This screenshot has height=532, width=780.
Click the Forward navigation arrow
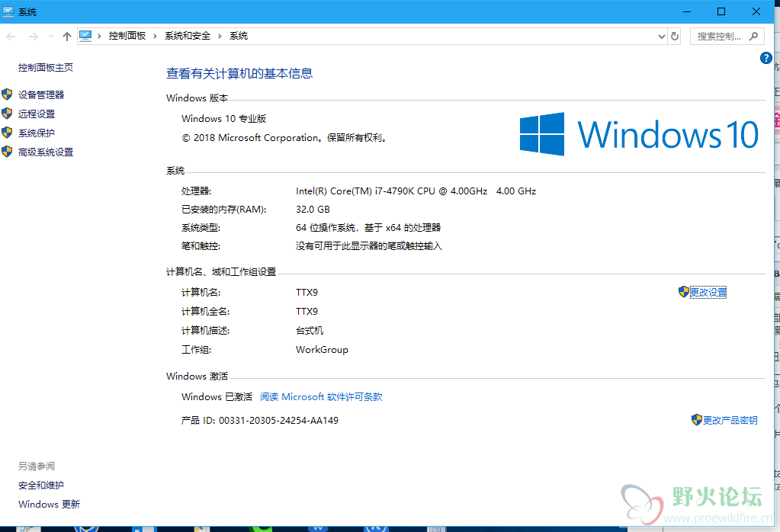[34, 37]
